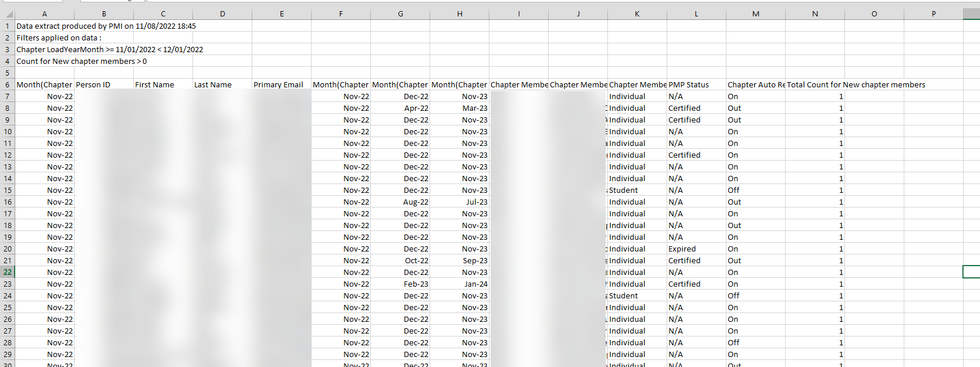Select the 'Mar-23' cell
Screen dimensions: 980x367
point(459,108)
